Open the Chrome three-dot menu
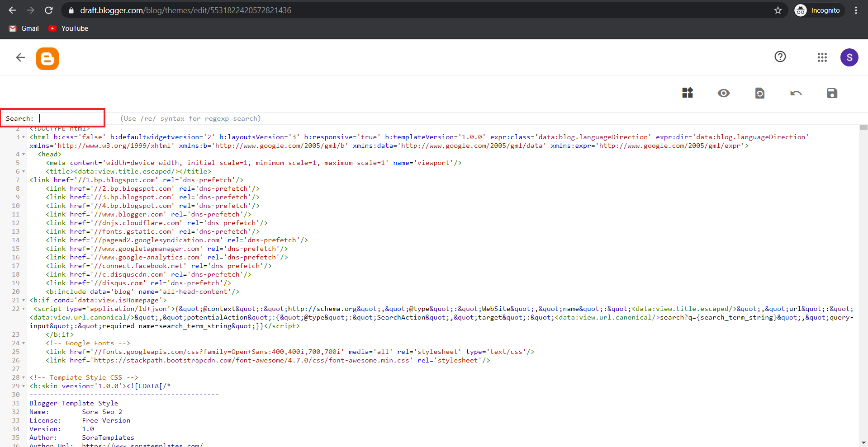This screenshot has width=868, height=447. click(x=856, y=10)
